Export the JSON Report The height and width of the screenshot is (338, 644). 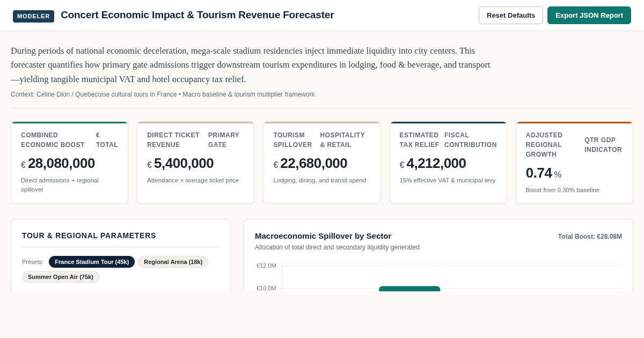coord(589,15)
